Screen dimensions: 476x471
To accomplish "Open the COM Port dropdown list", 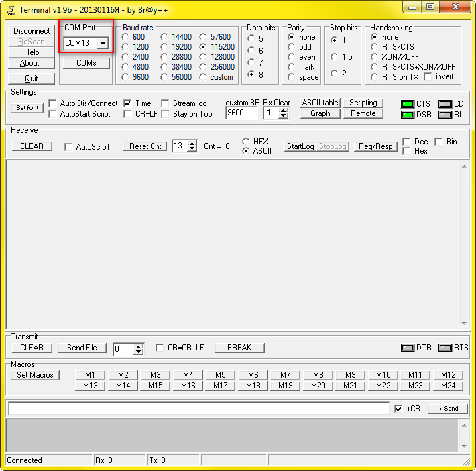I will 103,43.
